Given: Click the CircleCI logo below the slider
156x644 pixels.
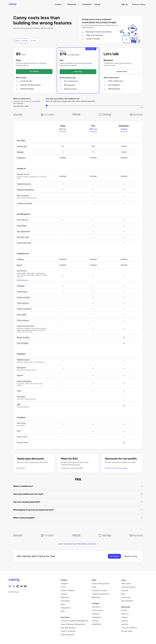Looking at the screenshot, I should [47, 114].
